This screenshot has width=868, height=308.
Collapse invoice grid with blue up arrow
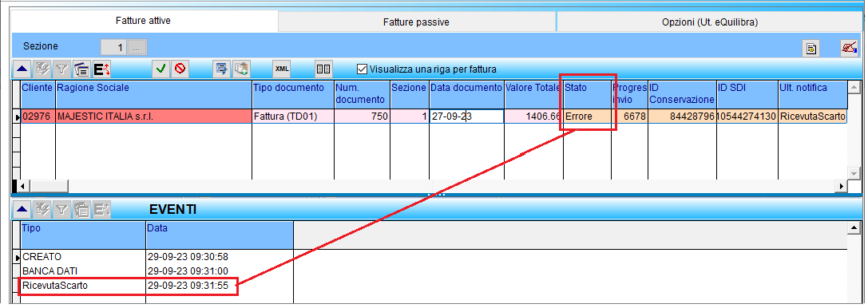click(x=22, y=69)
